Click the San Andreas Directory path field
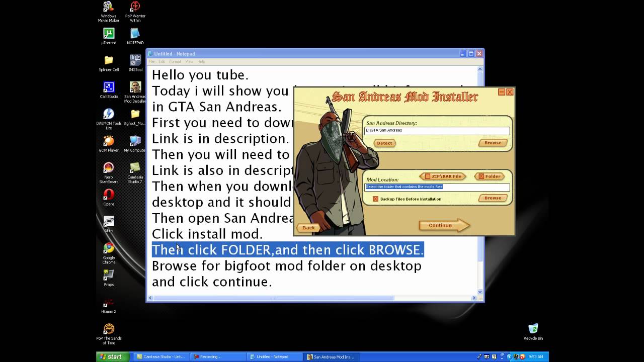Viewport: 644px width, 362px height. 437,131
